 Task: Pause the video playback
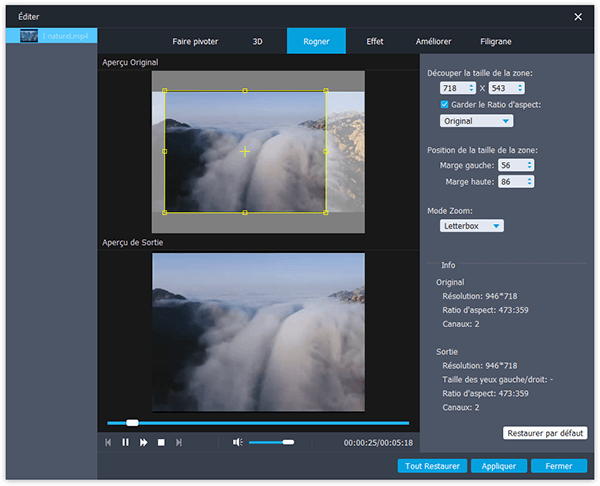click(x=126, y=442)
